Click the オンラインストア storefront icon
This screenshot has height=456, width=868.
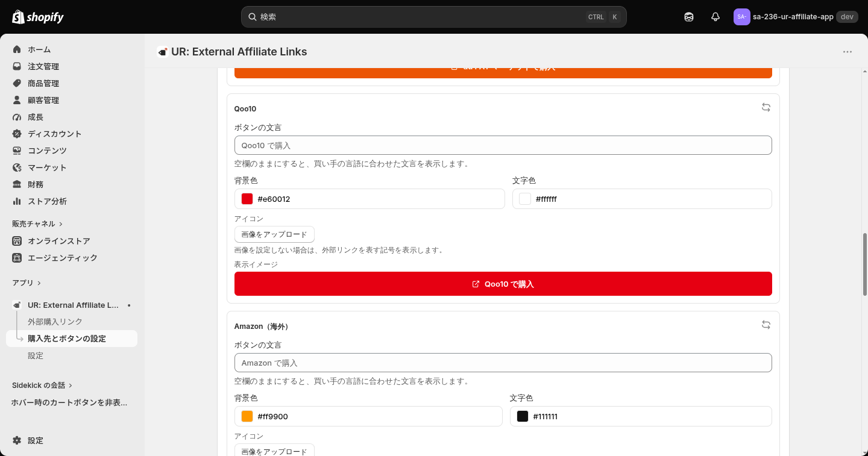click(17, 241)
